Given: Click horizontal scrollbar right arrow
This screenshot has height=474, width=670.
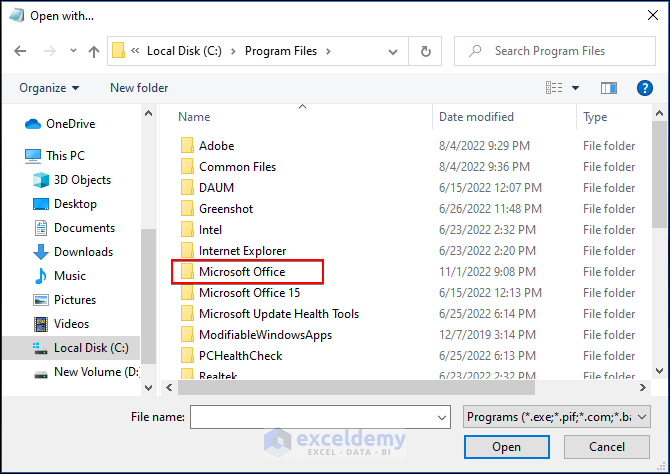Looking at the screenshot, I should tap(643, 388).
